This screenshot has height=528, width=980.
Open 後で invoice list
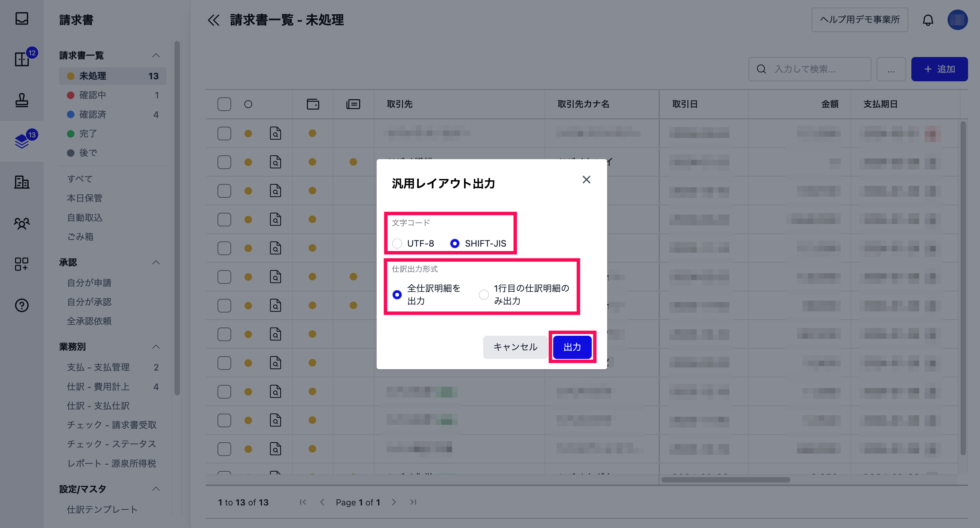113,153
